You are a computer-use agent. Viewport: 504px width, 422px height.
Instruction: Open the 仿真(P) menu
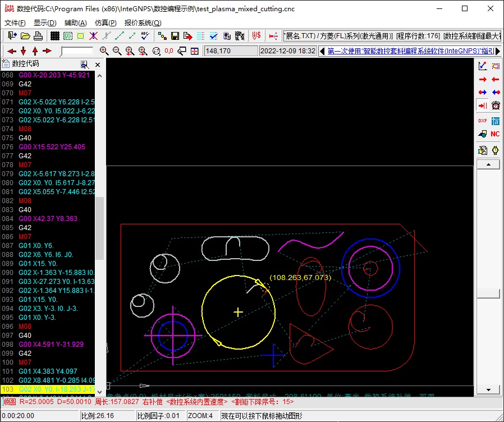[106, 23]
